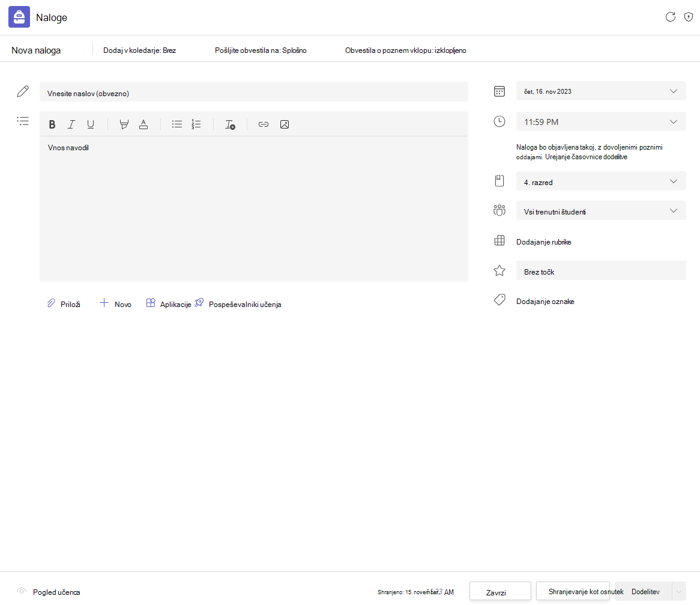Insert a bulleted list
Image resolution: width=700 pixels, height=605 pixels.
click(177, 124)
